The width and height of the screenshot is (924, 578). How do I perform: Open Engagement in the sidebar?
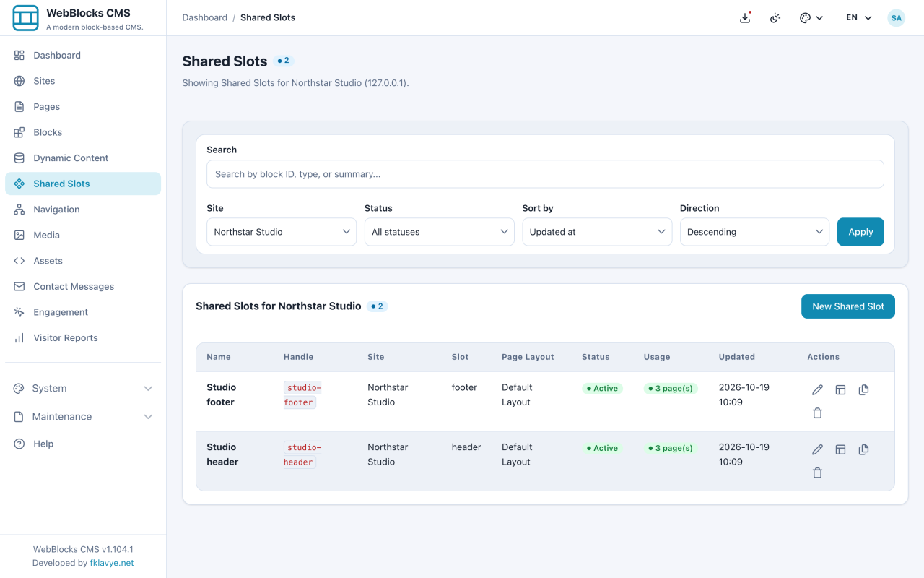point(83,312)
